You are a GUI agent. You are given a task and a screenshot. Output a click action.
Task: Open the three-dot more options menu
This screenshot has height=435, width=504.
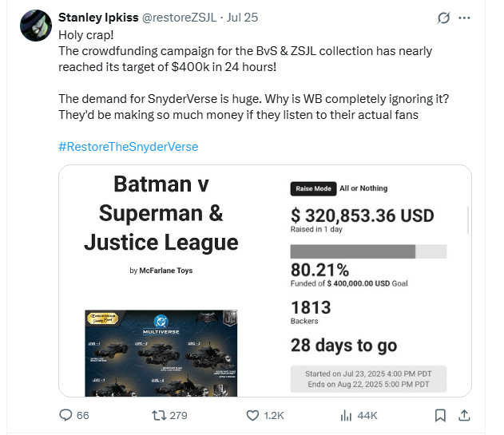pyautogui.click(x=466, y=18)
